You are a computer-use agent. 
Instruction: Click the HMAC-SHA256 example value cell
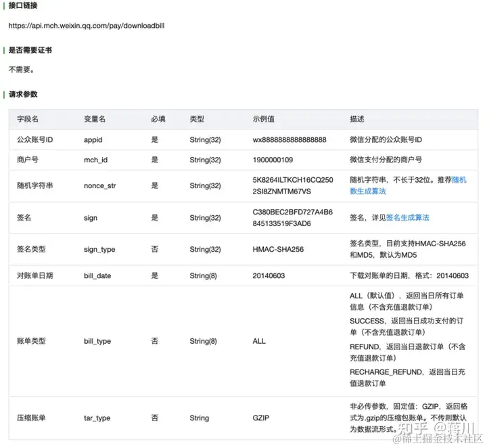point(278,250)
